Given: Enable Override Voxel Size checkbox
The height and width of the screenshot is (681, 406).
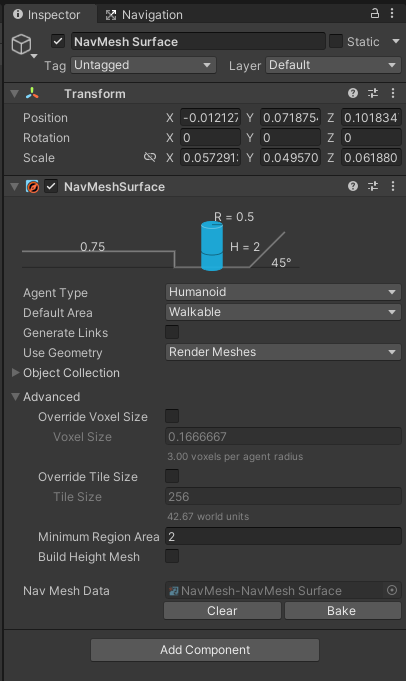Looking at the screenshot, I should click(x=172, y=416).
